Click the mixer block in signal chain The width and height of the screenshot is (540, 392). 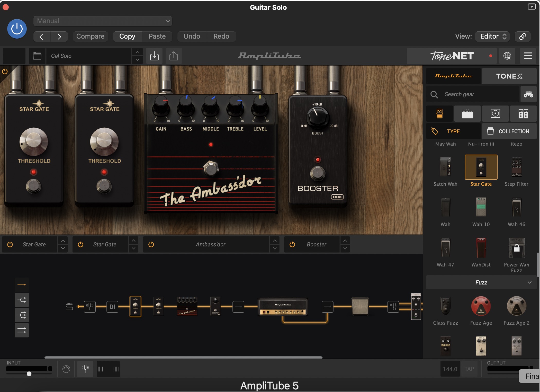pyautogui.click(x=393, y=307)
